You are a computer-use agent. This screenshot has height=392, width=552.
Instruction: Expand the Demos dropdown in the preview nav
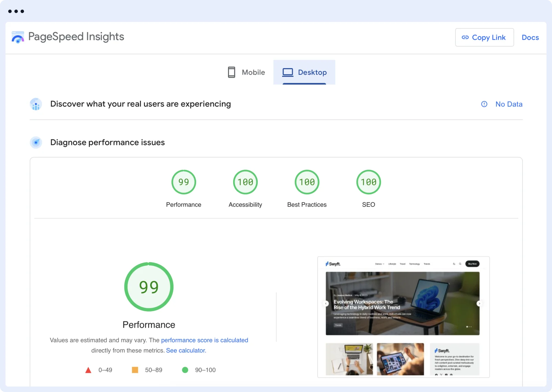click(380, 264)
